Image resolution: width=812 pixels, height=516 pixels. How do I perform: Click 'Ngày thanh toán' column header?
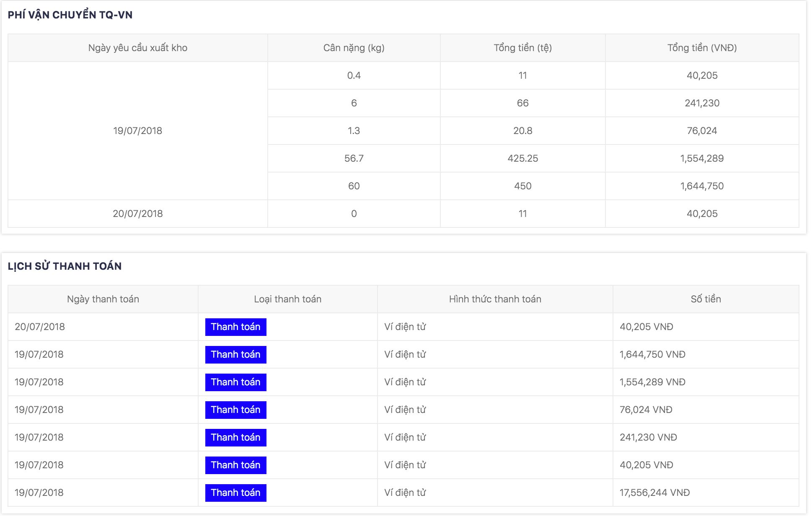click(103, 299)
